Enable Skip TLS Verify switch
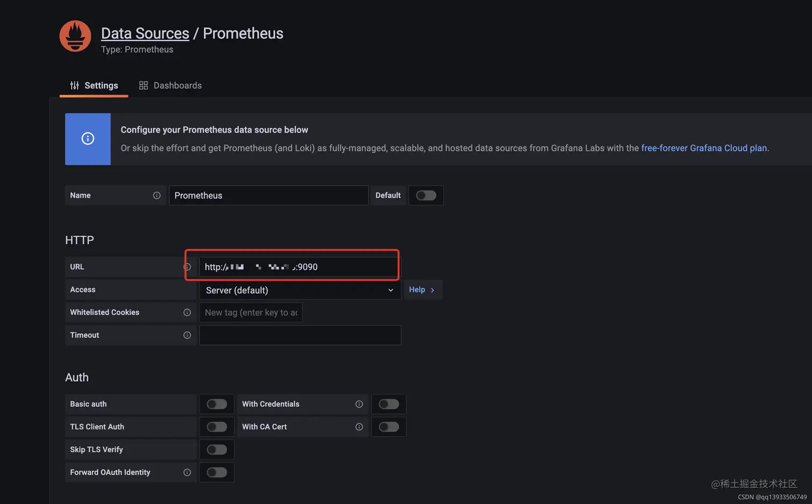 click(216, 450)
